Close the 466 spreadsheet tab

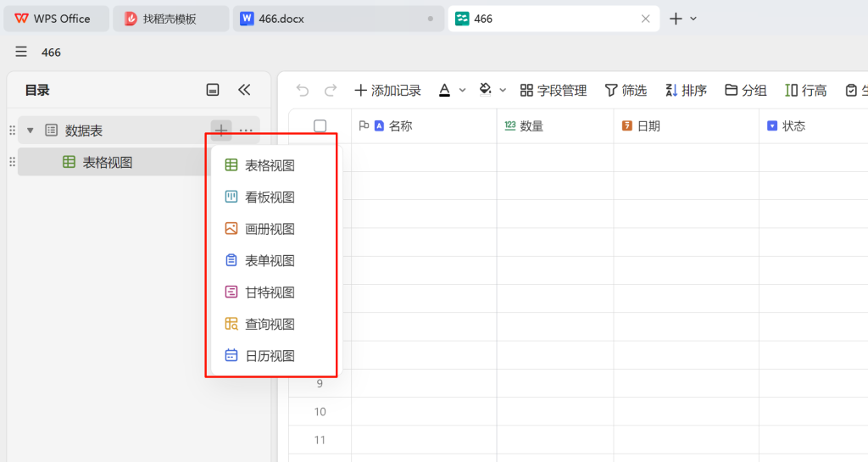(x=645, y=19)
